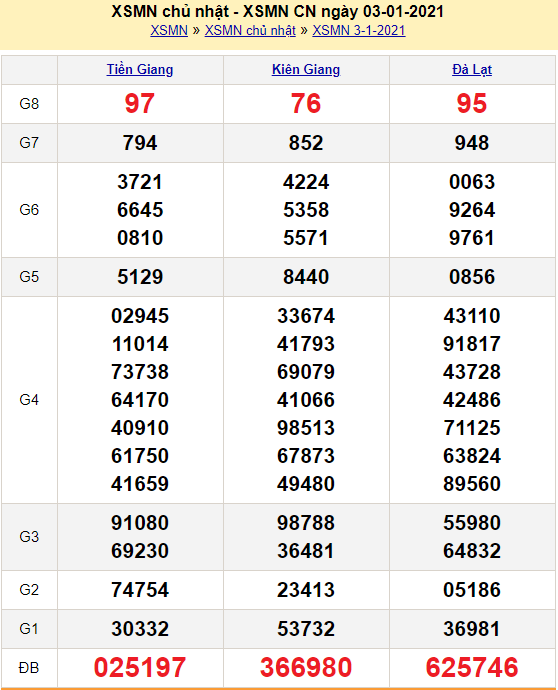This screenshot has height=690, width=558.
Task: Click the G7 row label
Action: (x=29, y=143)
